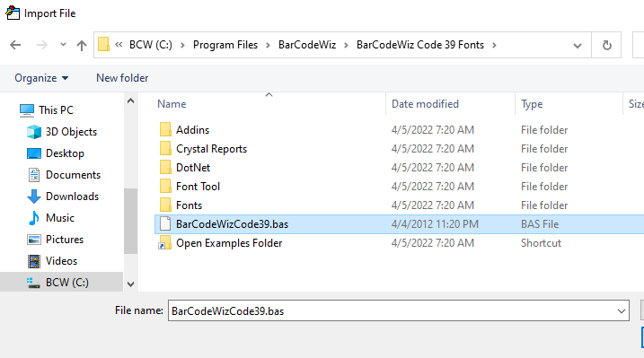This screenshot has height=358, width=644.
Task: Expand arrow after Code 39 Fonts breadcrumb
Action: (494, 45)
